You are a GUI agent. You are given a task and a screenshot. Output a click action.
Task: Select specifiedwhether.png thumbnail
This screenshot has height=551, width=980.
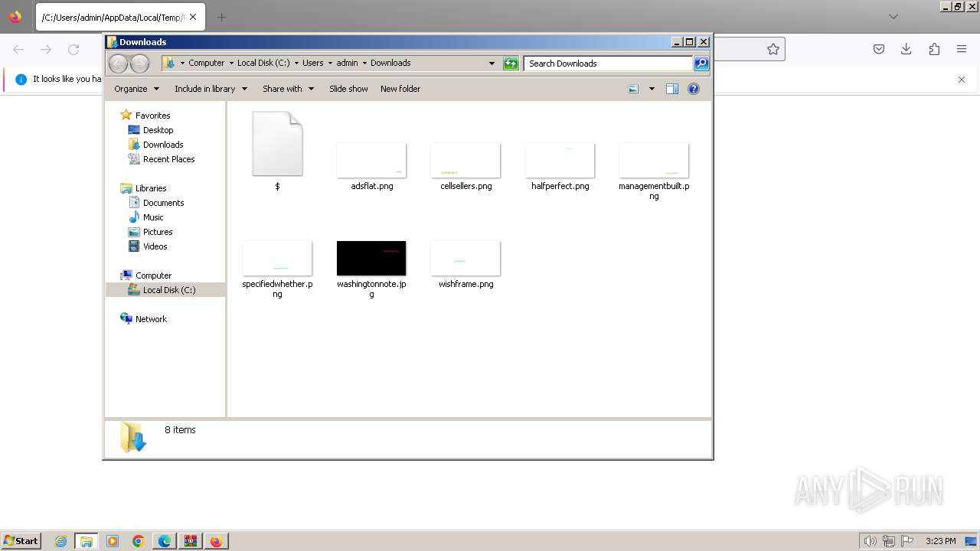277,258
